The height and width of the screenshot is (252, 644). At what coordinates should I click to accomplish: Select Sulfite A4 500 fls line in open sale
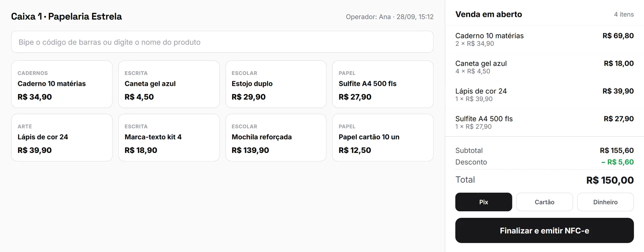tap(545, 122)
